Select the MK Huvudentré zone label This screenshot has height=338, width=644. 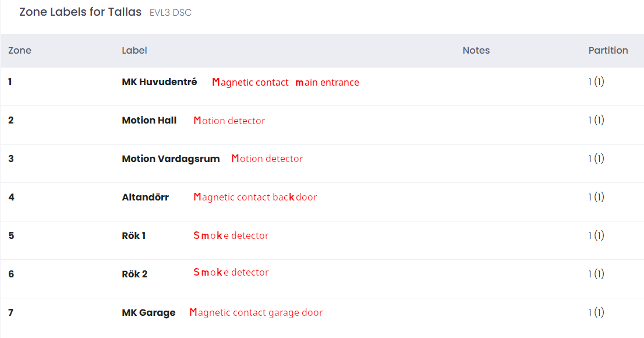pyautogui.click(x=160, y=82)
